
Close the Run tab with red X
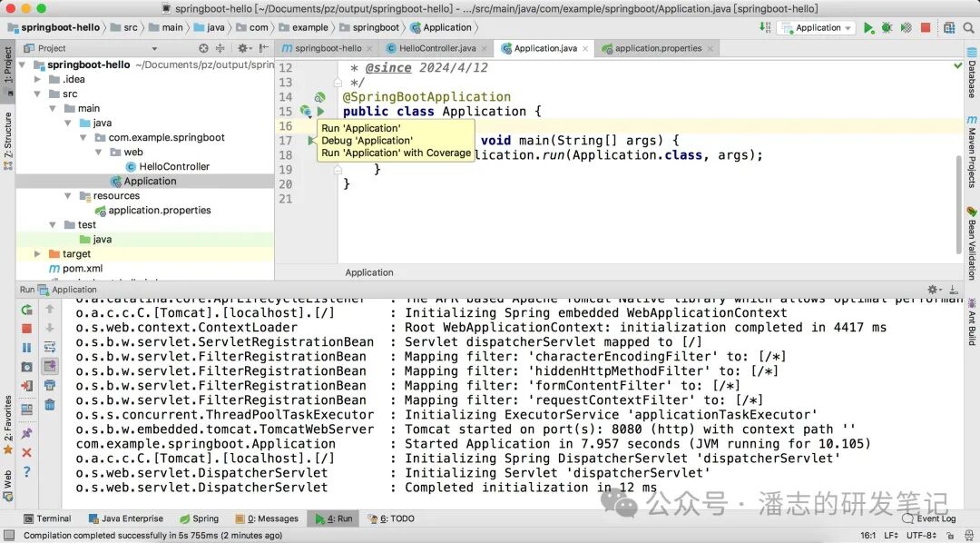[x=26, y=452]
